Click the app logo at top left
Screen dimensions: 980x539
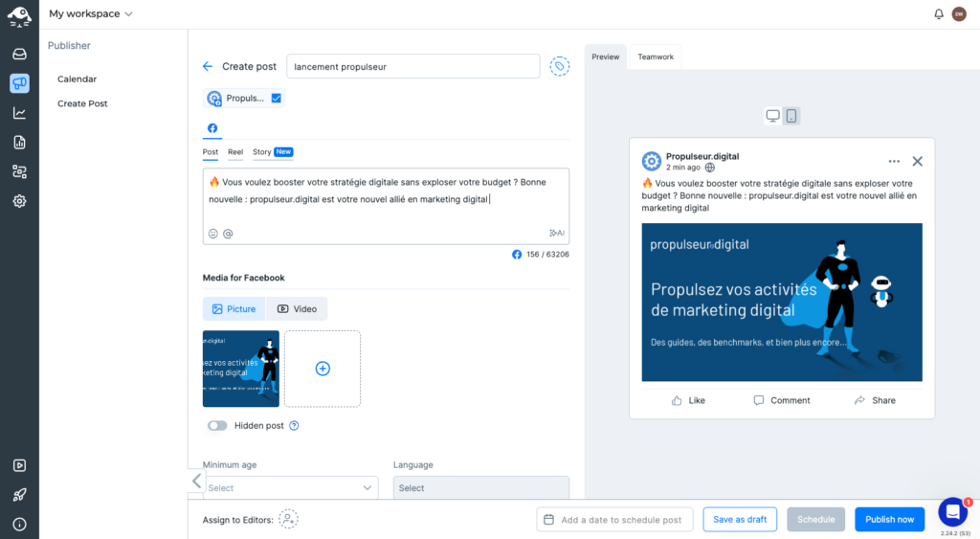pyautogui.click(x=19, y=17)
